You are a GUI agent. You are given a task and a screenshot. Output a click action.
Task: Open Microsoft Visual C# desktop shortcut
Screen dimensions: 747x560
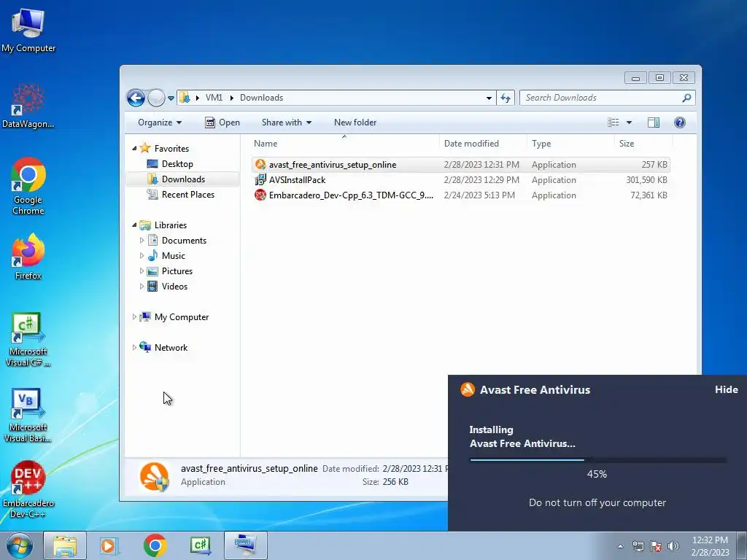pyautogui.click(x=28, y=340)
